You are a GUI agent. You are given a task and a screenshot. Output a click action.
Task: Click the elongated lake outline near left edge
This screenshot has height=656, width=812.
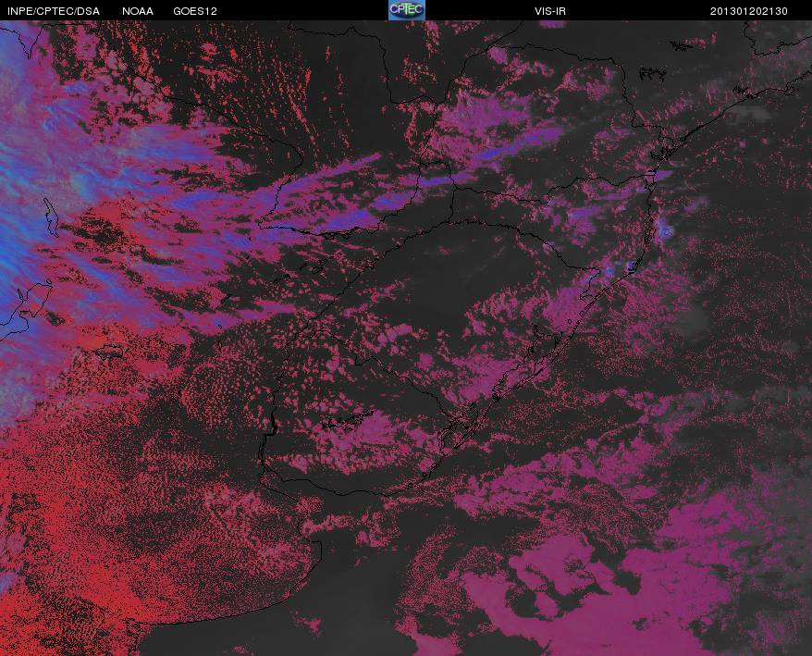(x=51, y=217)
